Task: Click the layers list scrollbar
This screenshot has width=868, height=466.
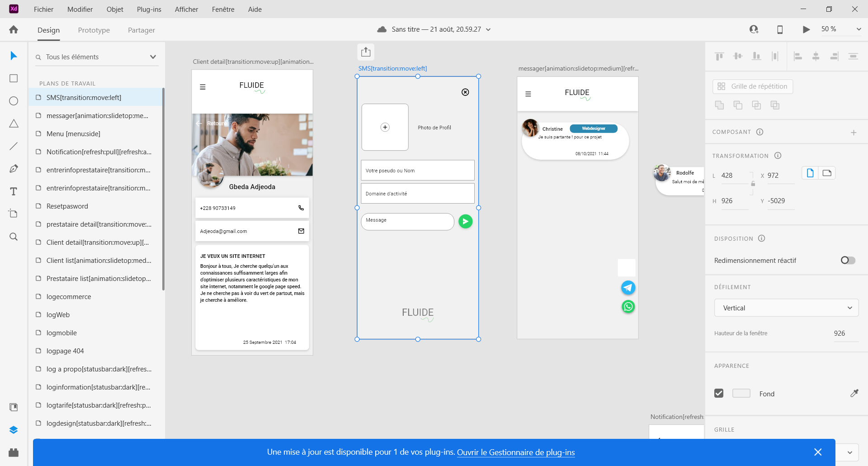Action: pos(163,189)
